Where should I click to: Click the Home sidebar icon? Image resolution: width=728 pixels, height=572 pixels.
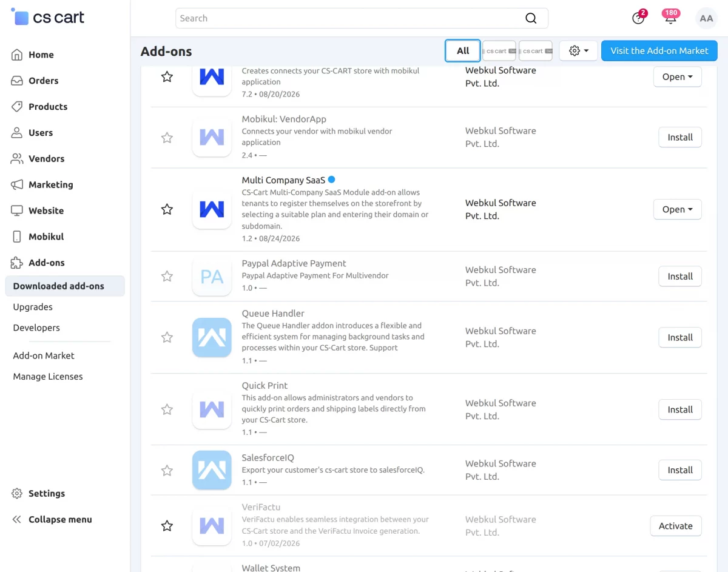coord(17,55)
